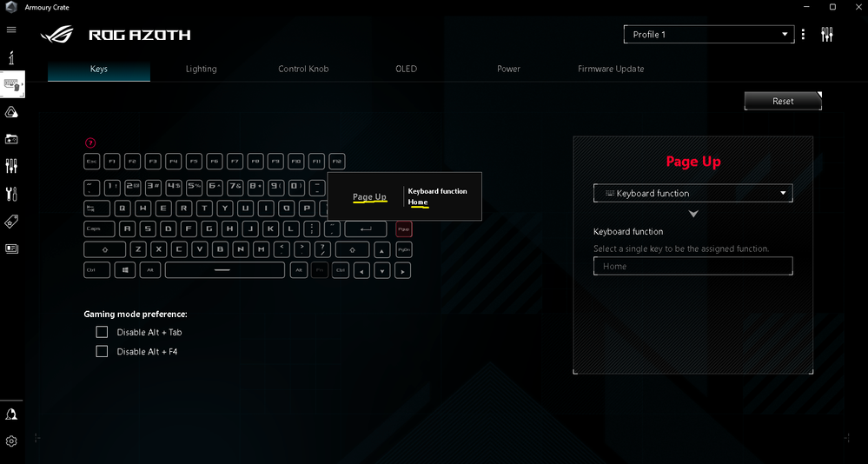Image resolution: width=868 pixels, height=464 pixels.
Task: Open the Profile 1 dropdown
Action: [709, 35]
